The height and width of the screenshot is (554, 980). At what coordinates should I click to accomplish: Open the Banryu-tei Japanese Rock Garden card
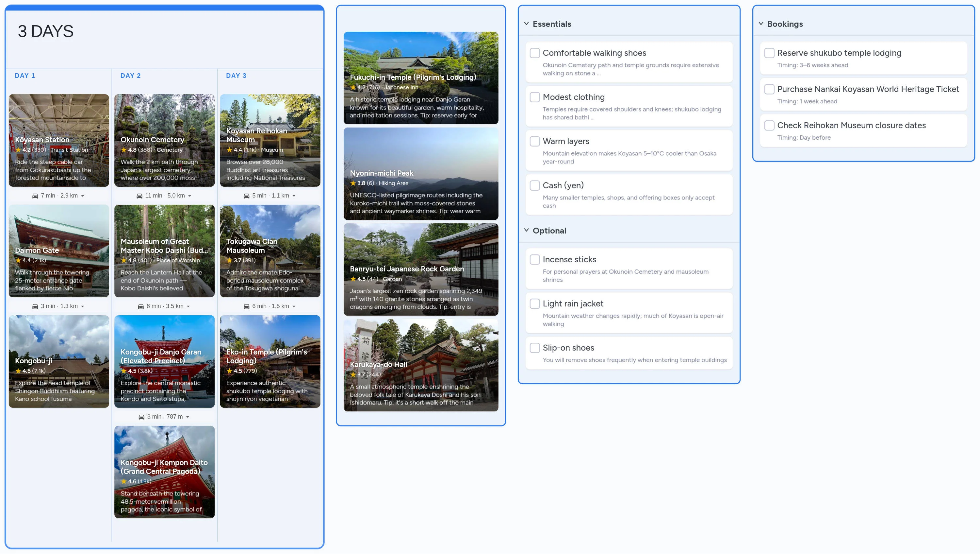(x=421, y=271)
